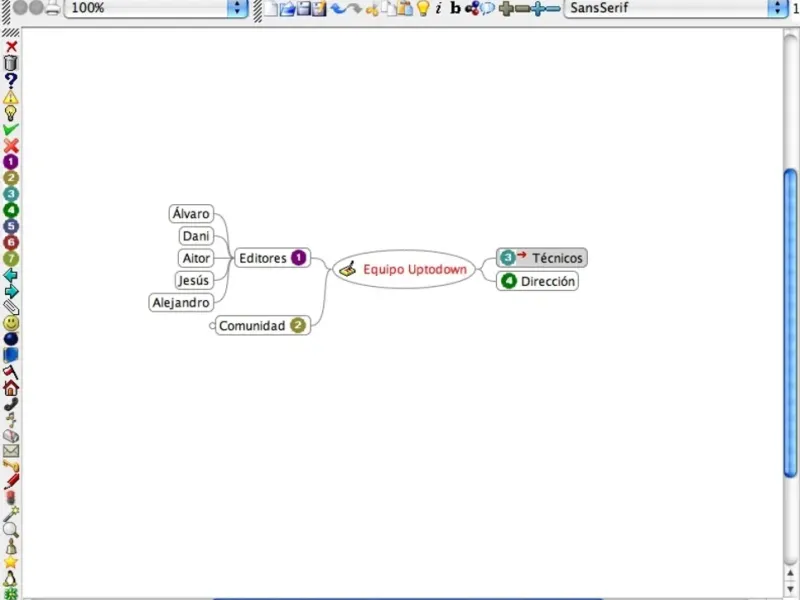Add the magnifying glass icon in sidebar
The width and height of the screenshot is (800, 600).
11,530
